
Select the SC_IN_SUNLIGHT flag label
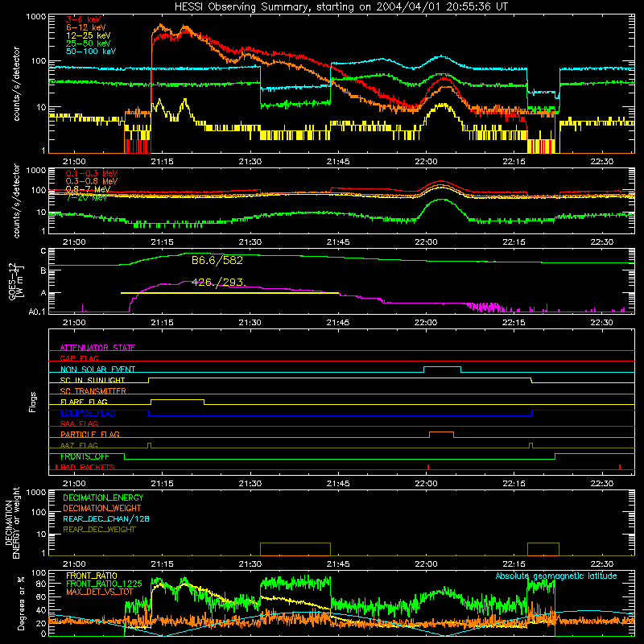tap(93, 380)
